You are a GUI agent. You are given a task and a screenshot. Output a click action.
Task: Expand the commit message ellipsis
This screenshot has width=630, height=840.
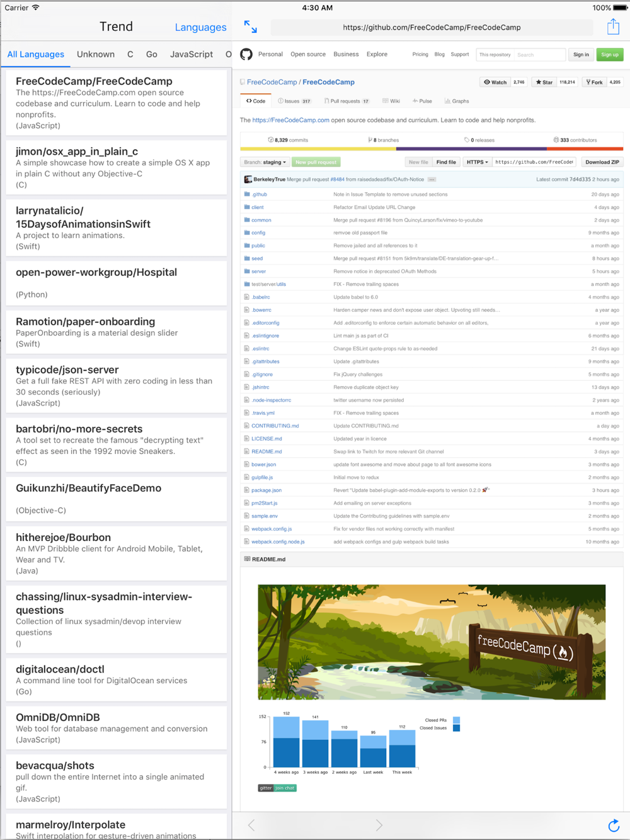pos(432,179)
